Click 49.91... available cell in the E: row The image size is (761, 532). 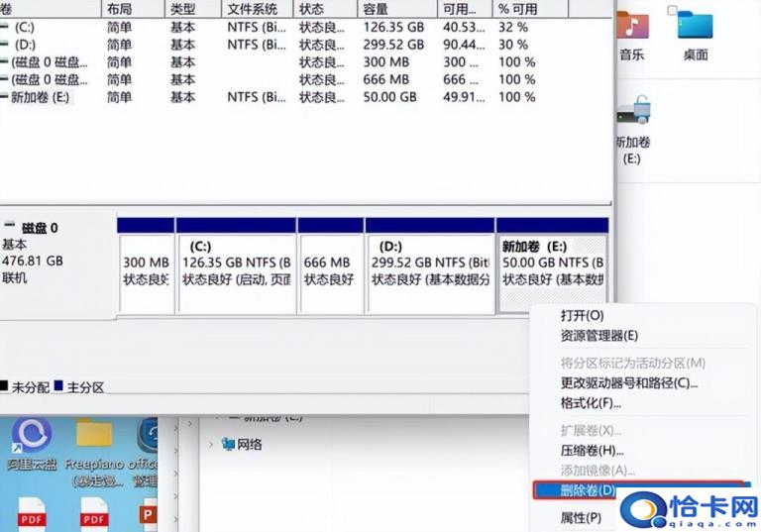tap(464, 97)
